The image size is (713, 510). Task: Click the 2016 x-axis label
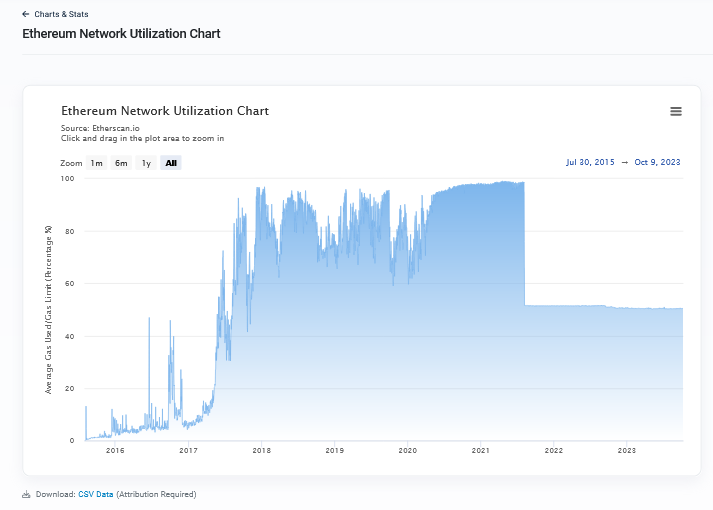[115, 451]
